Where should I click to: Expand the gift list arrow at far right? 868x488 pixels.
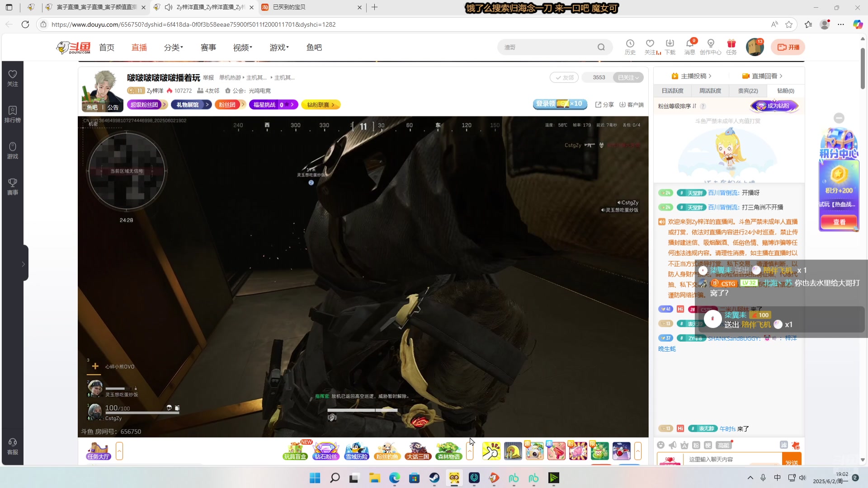pyautogui.click(x=638, y=451)
